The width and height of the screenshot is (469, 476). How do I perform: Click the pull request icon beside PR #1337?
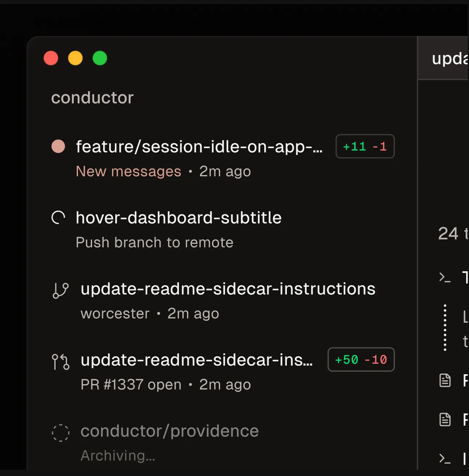(60, 362)
